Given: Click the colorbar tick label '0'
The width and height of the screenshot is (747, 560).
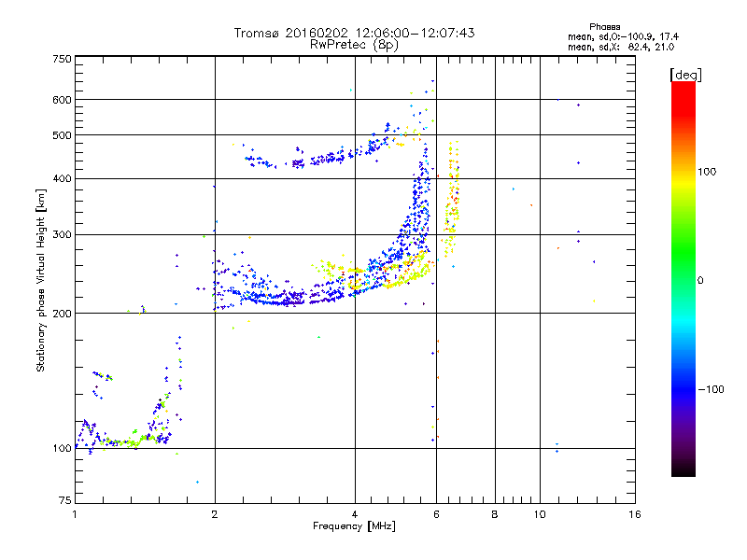Looking at the screenshot, I should point(700,281).
